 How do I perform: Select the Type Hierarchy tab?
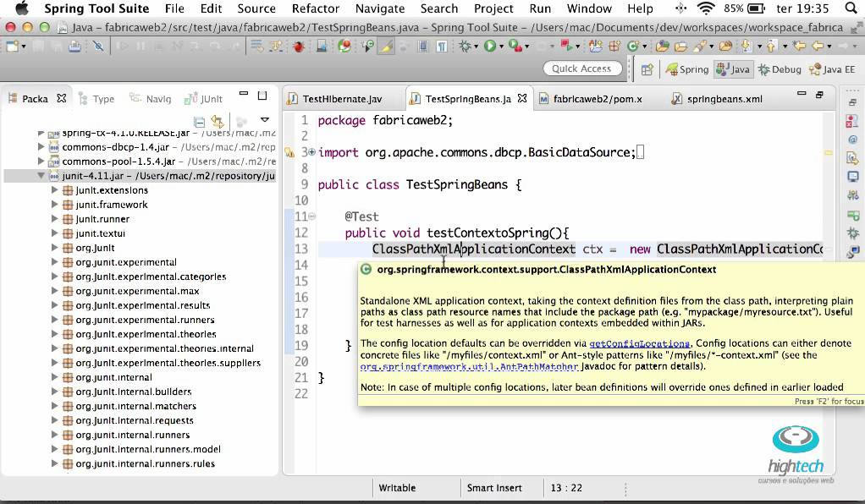point(96,99)
